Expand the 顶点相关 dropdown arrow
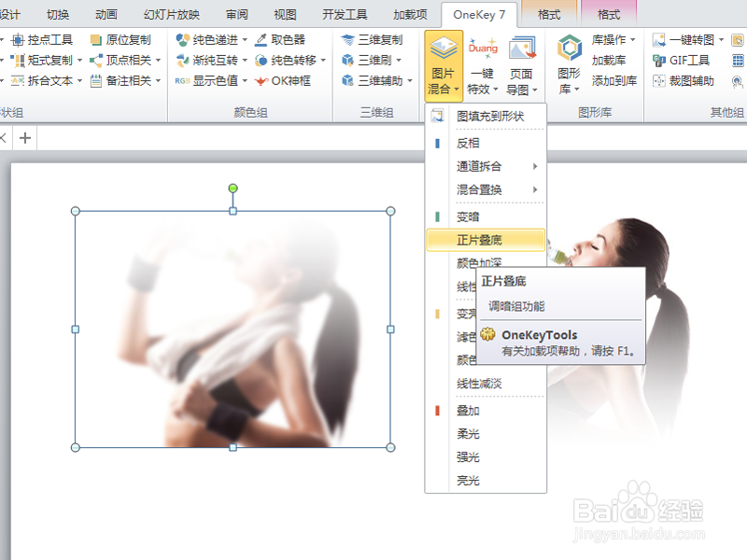747x560 pixels. [158, 61]
